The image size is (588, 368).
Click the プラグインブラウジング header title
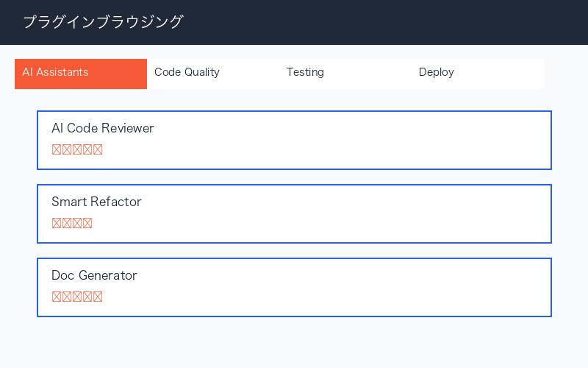click(103, 22)
